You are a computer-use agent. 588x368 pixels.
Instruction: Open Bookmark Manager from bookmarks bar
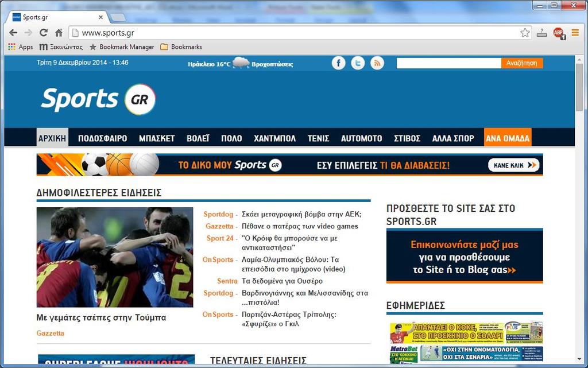pyautogui.click(x=122, y=47)
